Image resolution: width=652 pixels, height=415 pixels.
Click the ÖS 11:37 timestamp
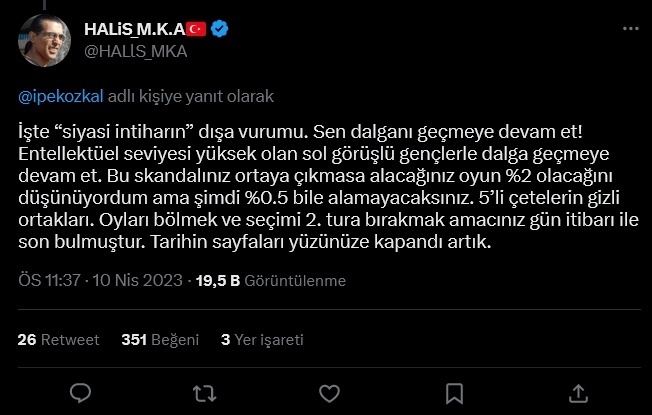pyautogui.click(x=52, y=281)
